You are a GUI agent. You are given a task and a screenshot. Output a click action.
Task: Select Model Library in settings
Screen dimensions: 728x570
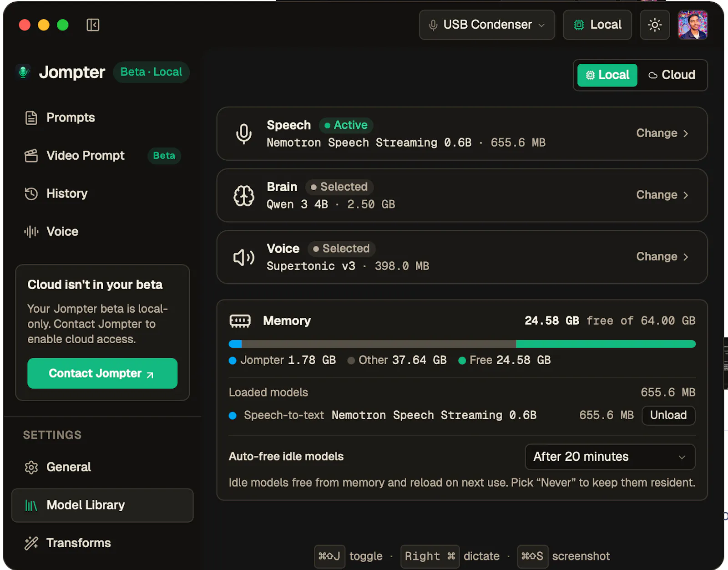pyautogui.click(x=102, y=505)
